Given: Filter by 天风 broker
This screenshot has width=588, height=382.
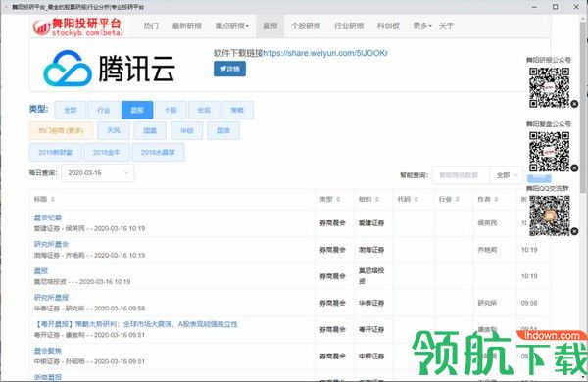Looking at the screenshot, I should coord(114,130).
